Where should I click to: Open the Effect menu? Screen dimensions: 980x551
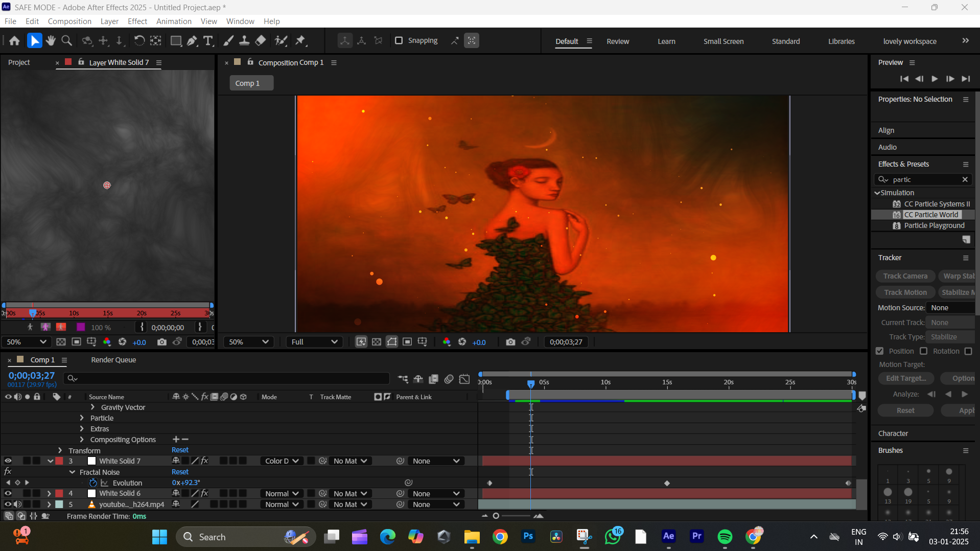[x=137, y=21]
